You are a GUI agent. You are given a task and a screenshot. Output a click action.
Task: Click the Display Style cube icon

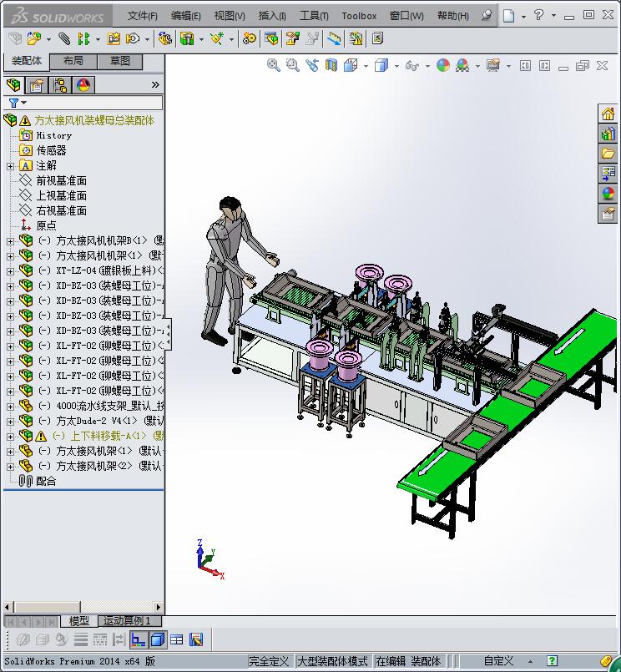(381, 65)
